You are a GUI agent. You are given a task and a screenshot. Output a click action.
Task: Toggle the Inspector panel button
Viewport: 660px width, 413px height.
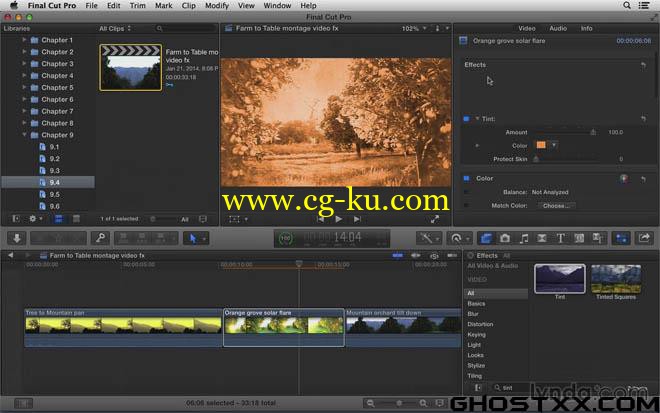click(621, 238)
